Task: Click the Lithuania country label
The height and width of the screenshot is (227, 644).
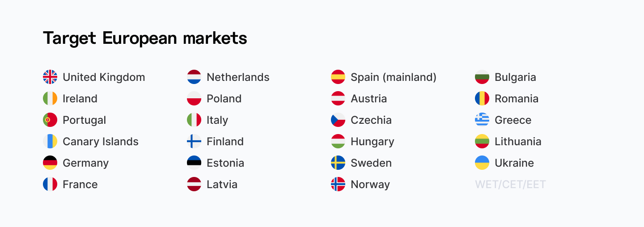Action: click(x=518, y=141)
